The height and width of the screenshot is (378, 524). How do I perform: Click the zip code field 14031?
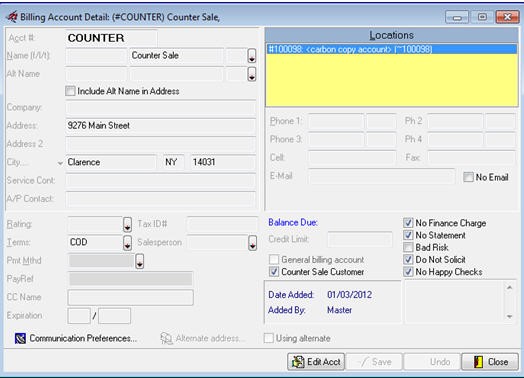pyautogui.click(x=223, y=162)
